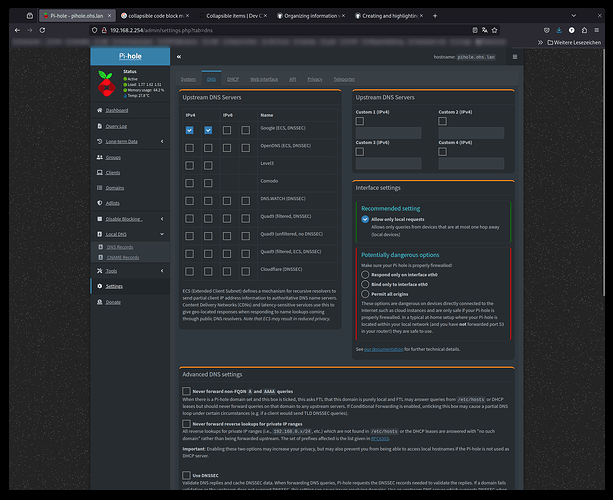The width and height of the screenshot is (613, 500).
Task: Collapse the sidebar using the double-chevron icon
Action: (x=178, y=56)
